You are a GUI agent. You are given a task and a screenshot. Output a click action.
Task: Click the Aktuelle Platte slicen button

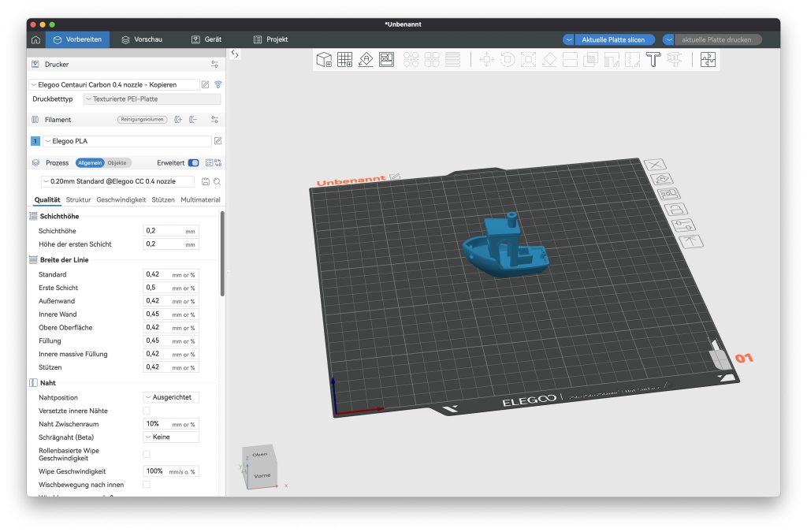pos(614,39)
